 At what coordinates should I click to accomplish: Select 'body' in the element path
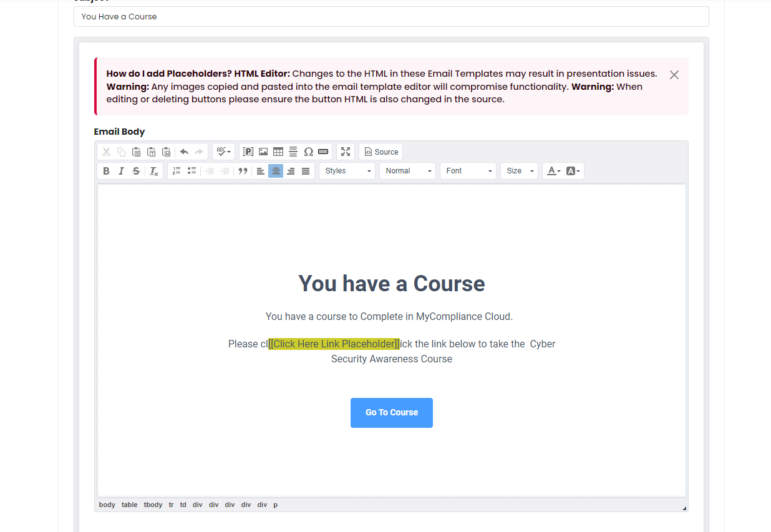pos(107,505)
